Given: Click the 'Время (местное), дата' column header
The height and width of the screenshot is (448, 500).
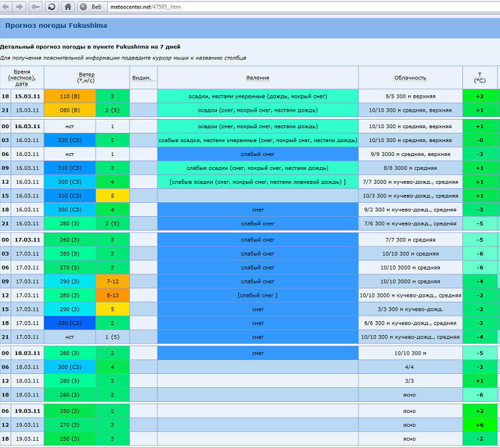Looking at the screenshot, I should tap(22, 77).
